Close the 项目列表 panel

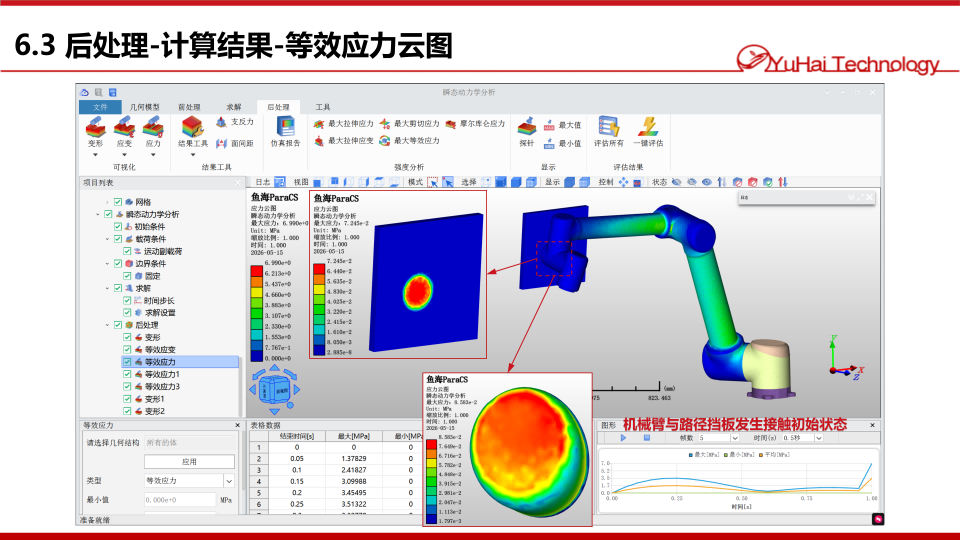click(238, 182)
